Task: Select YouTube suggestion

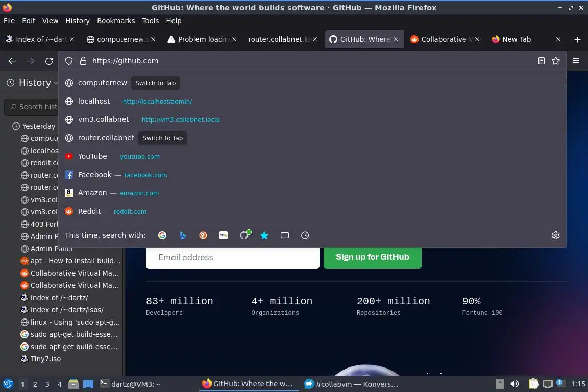Action: click(x=312, y=156)
